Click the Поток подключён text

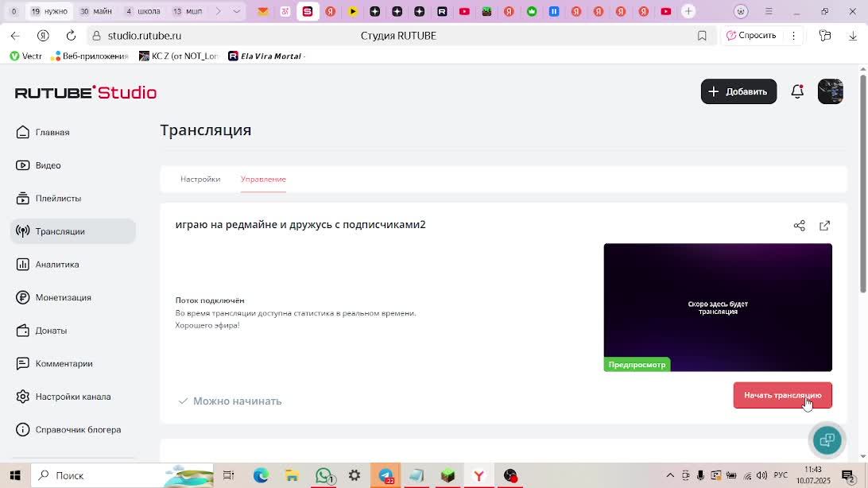click(x=210, y=300)
